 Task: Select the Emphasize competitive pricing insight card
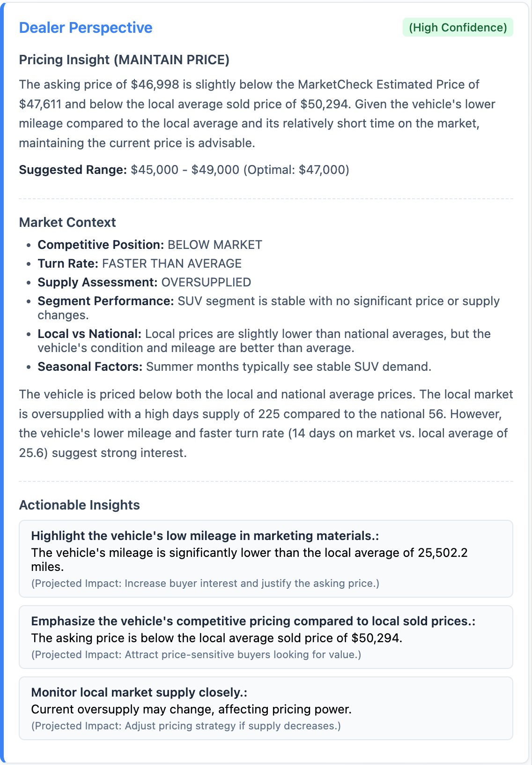tap(266, 637)
